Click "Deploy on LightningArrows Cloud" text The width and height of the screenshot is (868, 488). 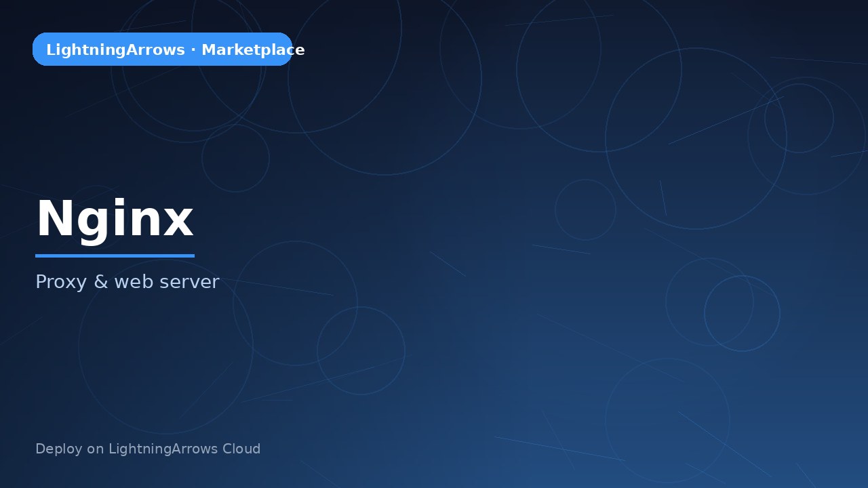tap(148, 449)
